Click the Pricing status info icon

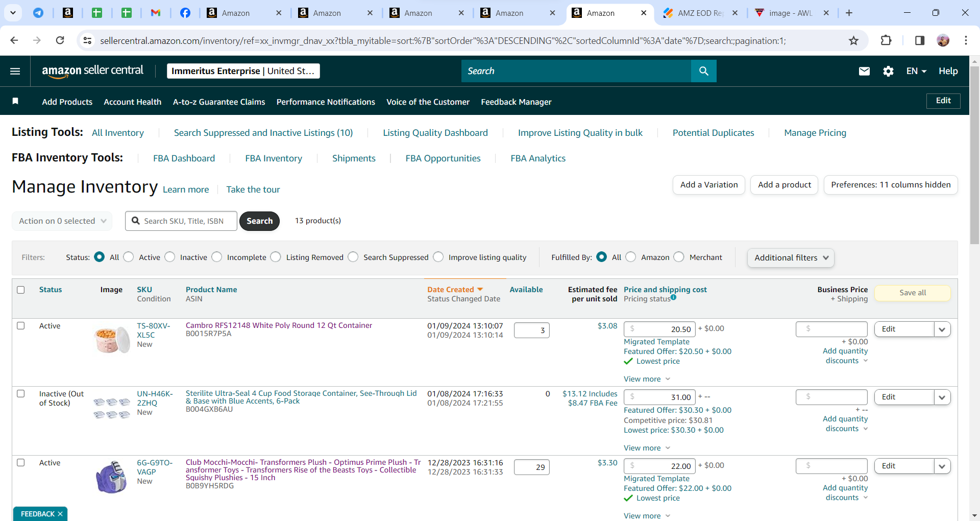pyautogui.click(x=674, y=297)
